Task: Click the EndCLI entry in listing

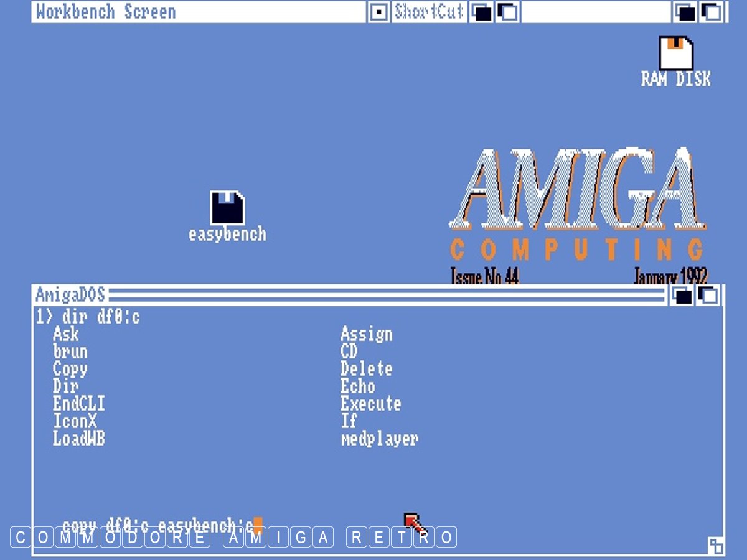Action: pyautogui.click(x=78, y=404)
